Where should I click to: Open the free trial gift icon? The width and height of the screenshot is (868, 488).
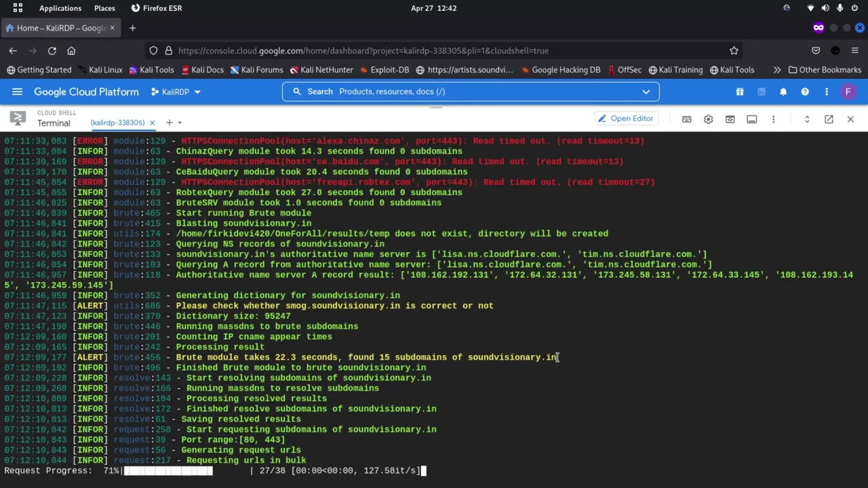pyautogui.click(x=740, y=91)
